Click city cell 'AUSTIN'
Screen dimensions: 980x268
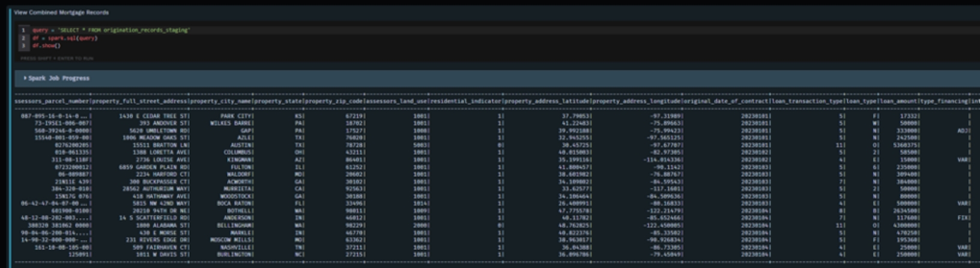point(242,145)
